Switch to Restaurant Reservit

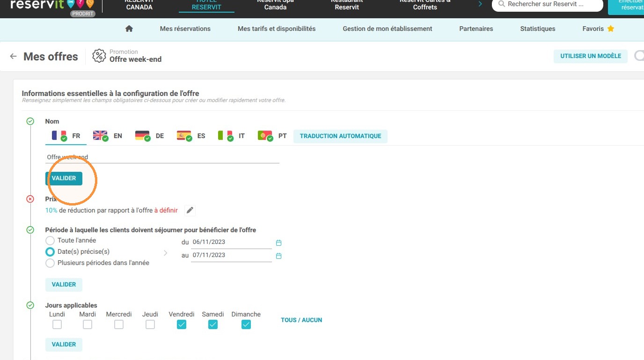point(347,5)
